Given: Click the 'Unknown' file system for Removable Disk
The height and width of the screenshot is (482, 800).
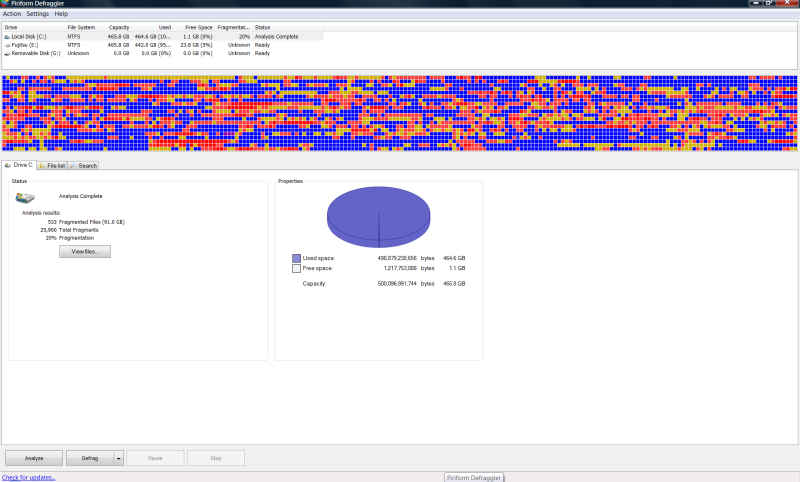Looking at the screenshot, I should click(x=78, y=53).
